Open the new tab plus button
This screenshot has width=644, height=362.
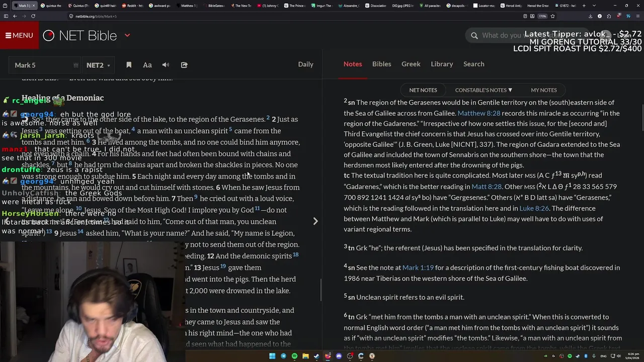[584, 6]
